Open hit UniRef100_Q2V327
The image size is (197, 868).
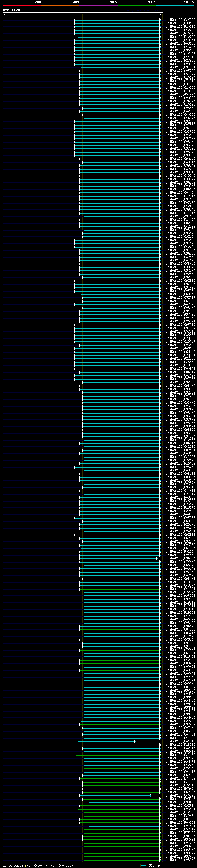[x=180, y=20]
